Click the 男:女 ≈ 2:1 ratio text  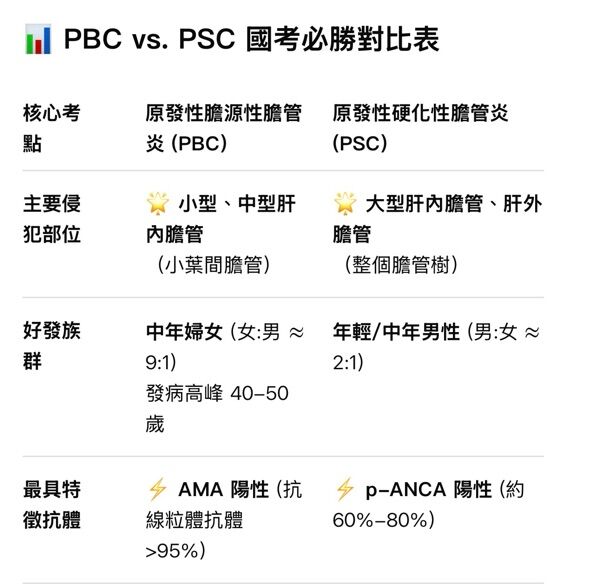[x=436, y=347]
